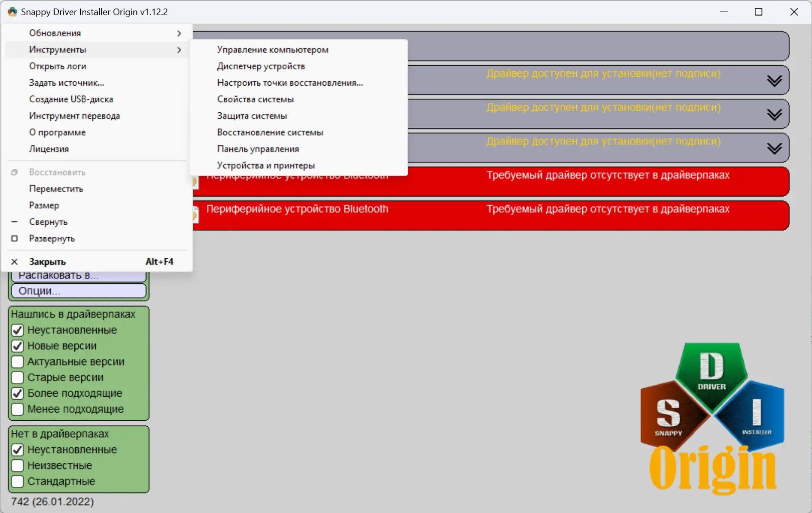
Task: Click the driver file icon on first Bluetooth row
Action: (196, 182)
